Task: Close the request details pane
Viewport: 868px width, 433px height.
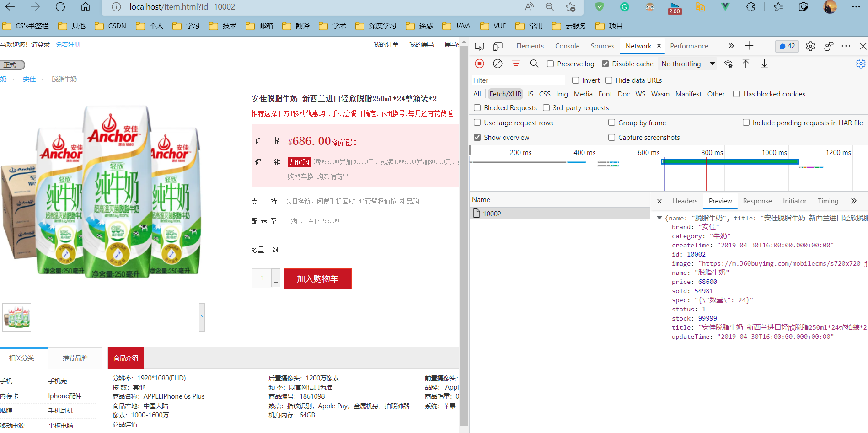Action: (659, 201)
